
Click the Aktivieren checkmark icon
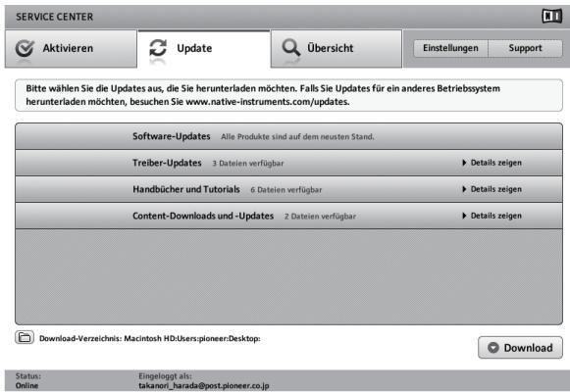(x=25, y=48)
